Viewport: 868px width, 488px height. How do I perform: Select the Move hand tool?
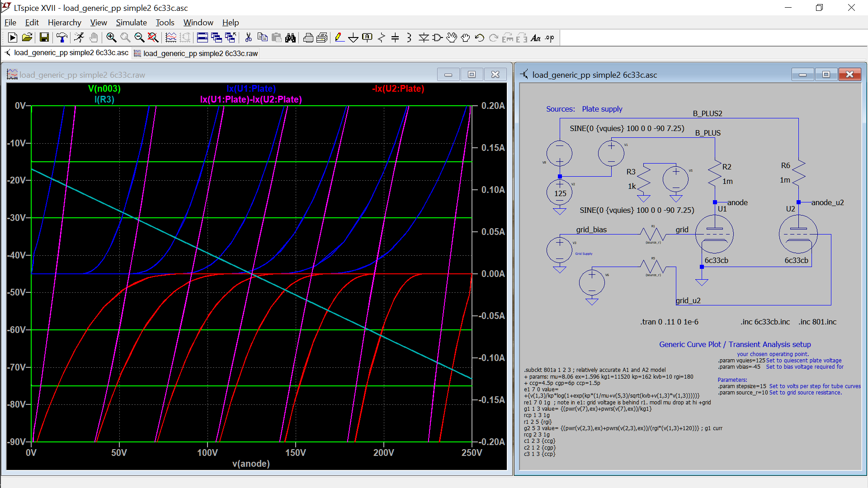click(x=452, y=38)
